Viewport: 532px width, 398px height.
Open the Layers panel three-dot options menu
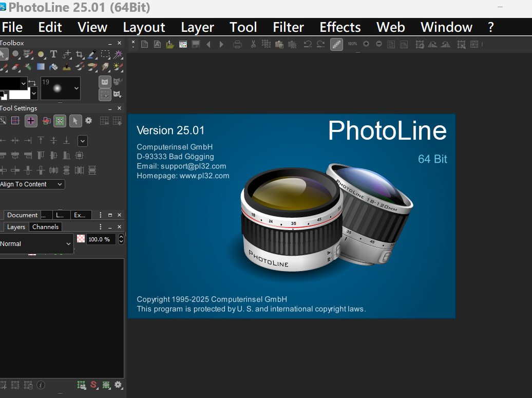(101, 226)
